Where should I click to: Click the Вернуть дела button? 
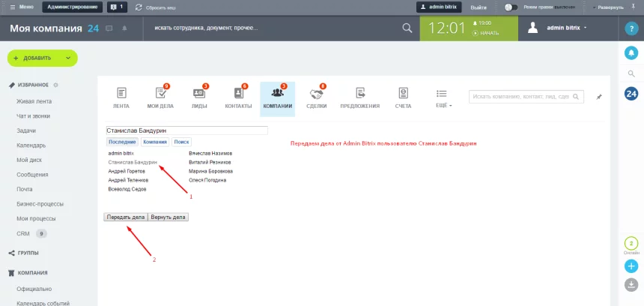[x=168, y=217]
